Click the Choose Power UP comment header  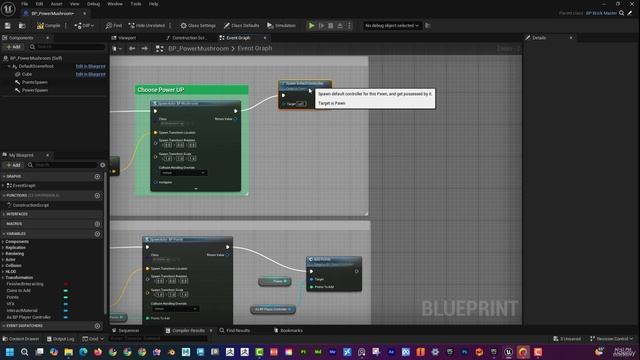click(191, 90)
